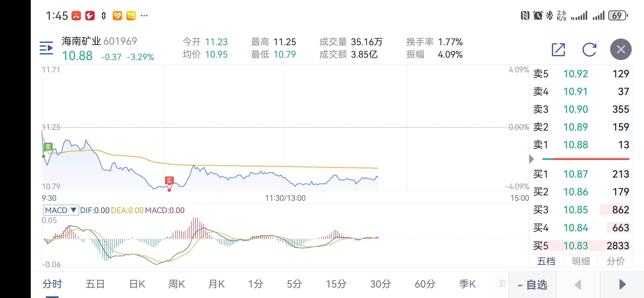This screenshot has width=644, height=298.
Task: Close the landscape chart view
Action: [621, 49]
